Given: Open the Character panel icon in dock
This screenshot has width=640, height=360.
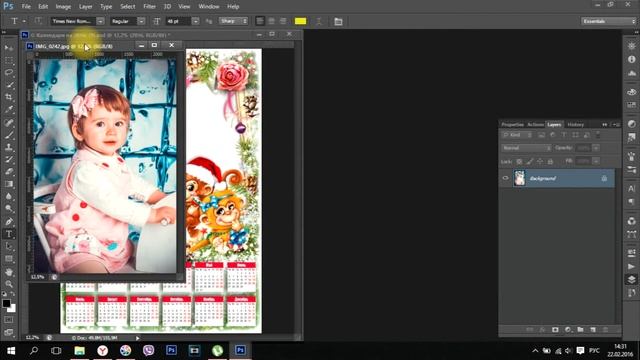Looking at the screenshot, I should 631,189.
